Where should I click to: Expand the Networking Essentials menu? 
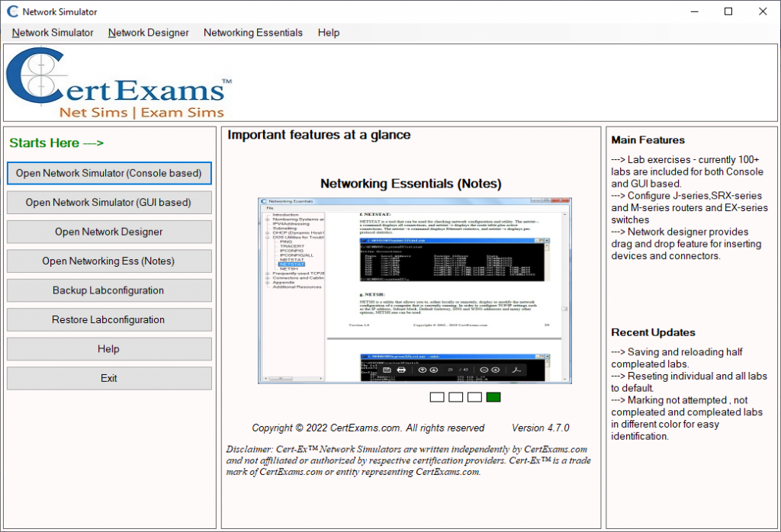(x=253, y=33)
